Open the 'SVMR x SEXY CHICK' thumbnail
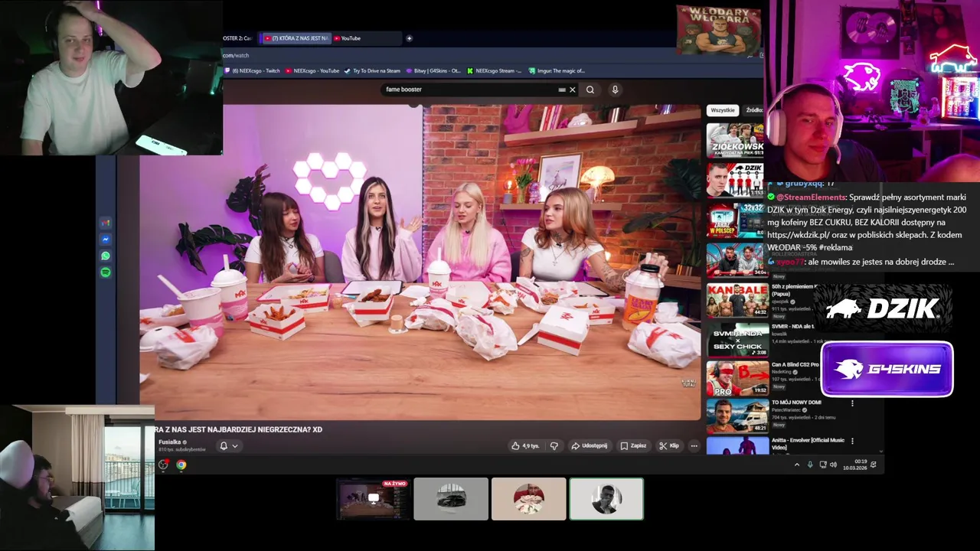Viewport: 980px width, 551px height. point(737,340)
